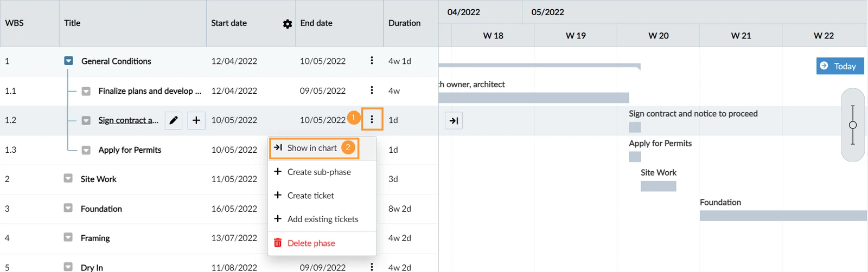Open three-dot menu for Finalize plans row
Viewport: 868px width, 272px height.
(x=372, y=90)
